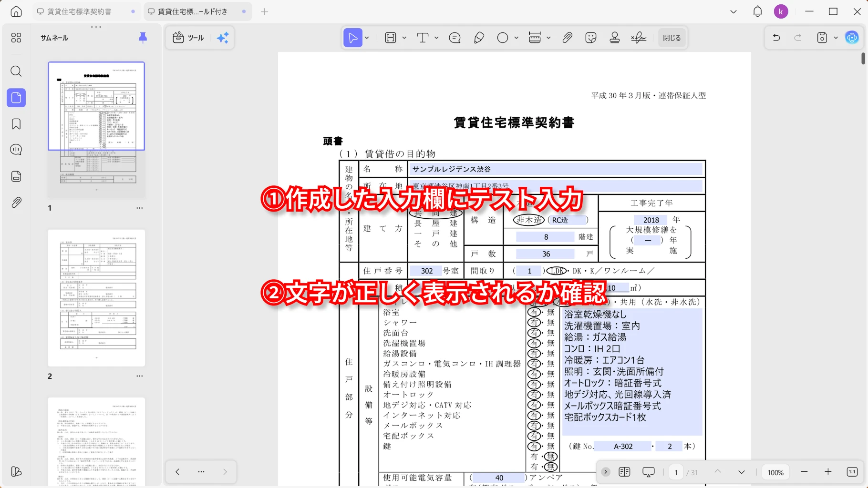
Task: Open the stamp tool
Action: point(615,38)
